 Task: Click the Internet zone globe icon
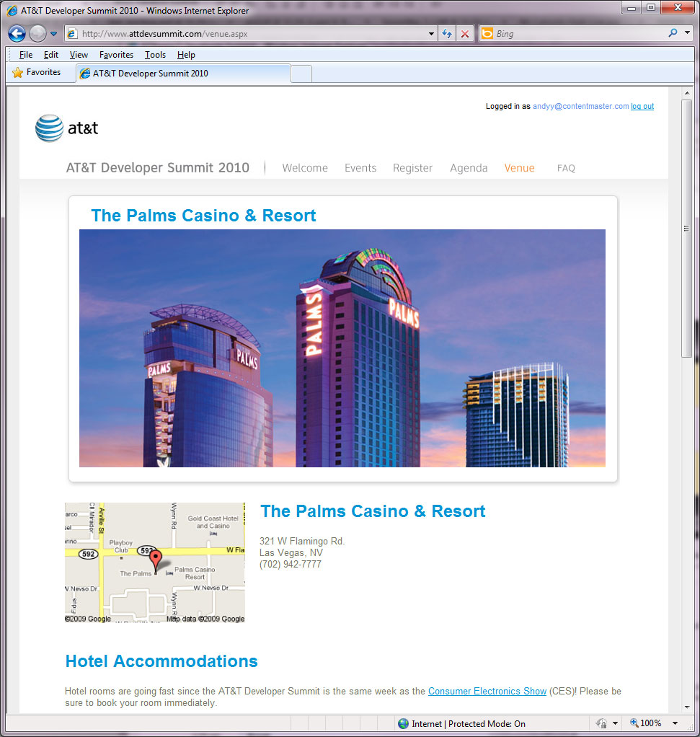click(x=403, y=724)
